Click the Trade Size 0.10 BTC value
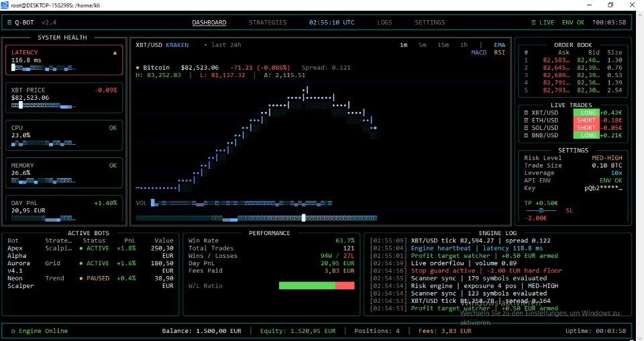Viewport: 644px width, 341px height. coord(606,165)
